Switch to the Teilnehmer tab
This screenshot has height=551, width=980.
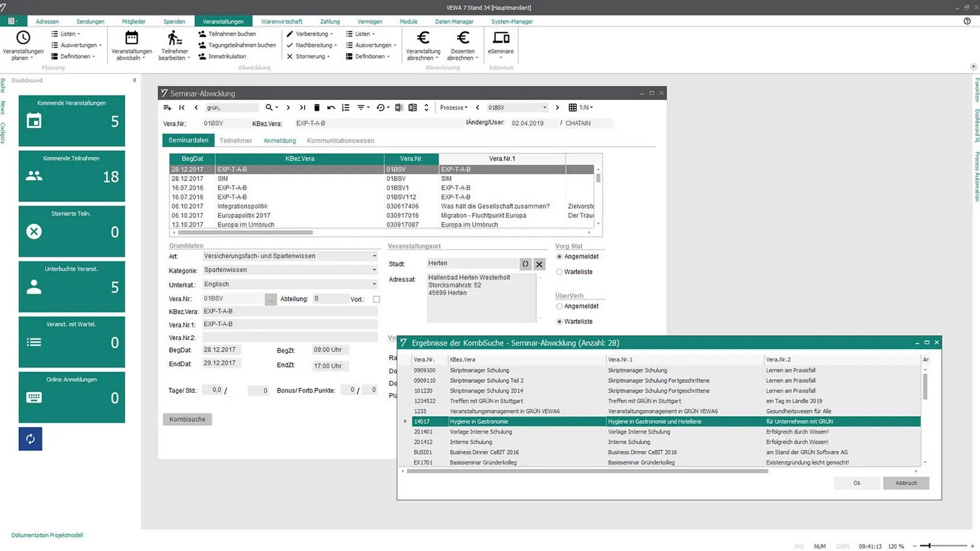click(x=236, y=140)
